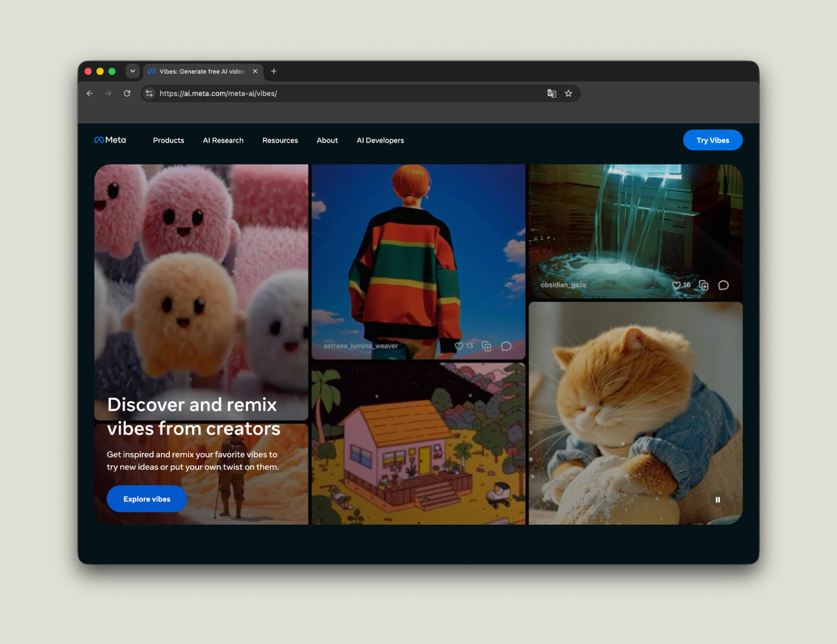Like the astraea_lumina_weaver video heart
The width and height of the screenshot is (837, 644).
pos(459,346)
